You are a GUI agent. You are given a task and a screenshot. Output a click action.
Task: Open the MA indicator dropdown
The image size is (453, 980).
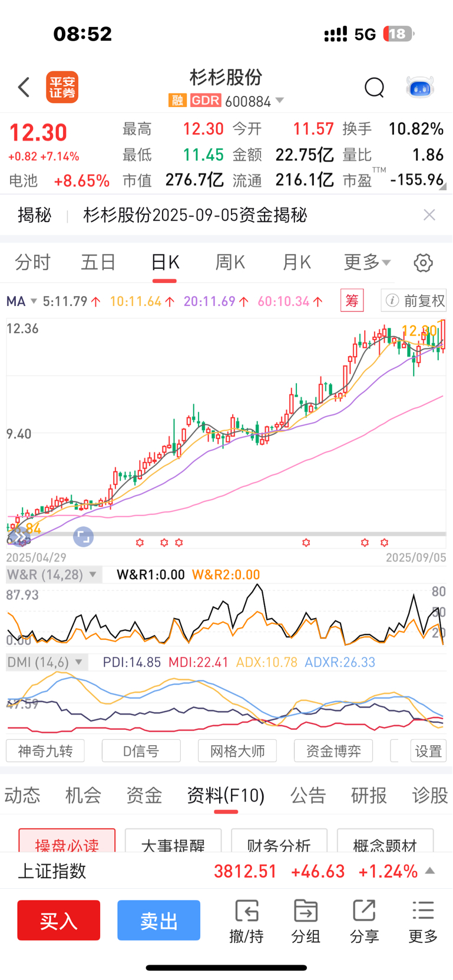[21, 301]
